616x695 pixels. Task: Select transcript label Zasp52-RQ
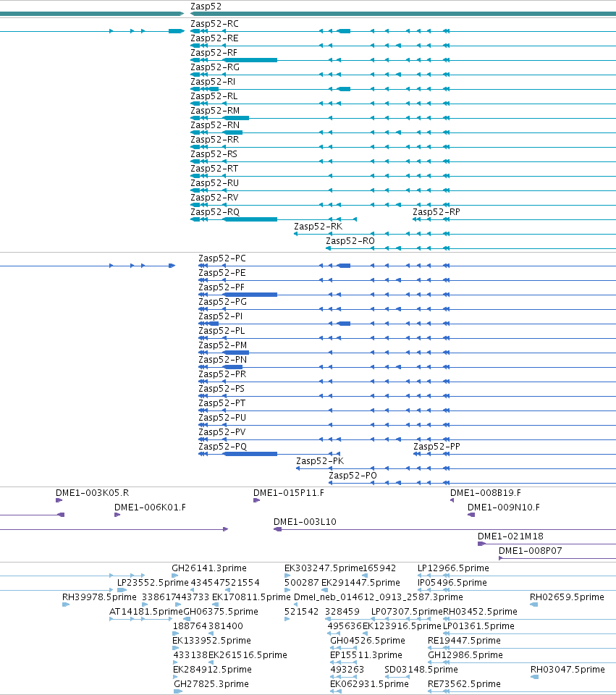click(x=215, y=212)
